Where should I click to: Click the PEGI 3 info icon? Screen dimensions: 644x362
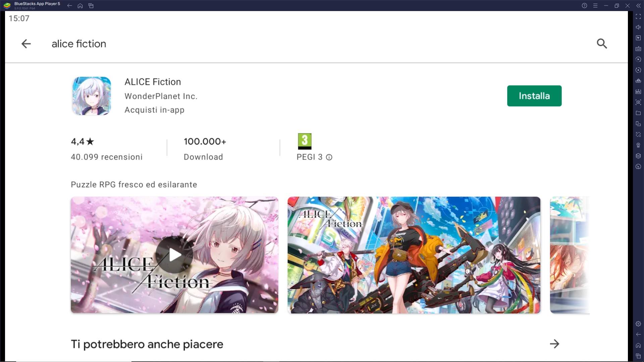pyautogui.click(x=329, y=157)
